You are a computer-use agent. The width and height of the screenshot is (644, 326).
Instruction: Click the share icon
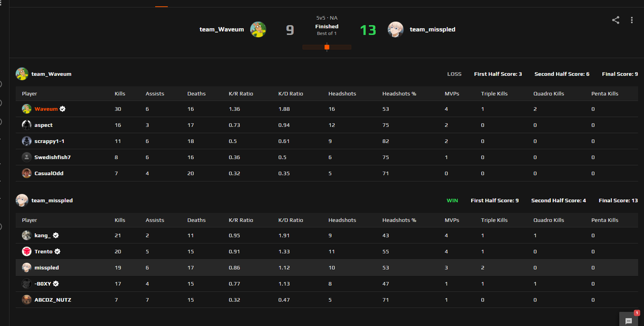tap(616, 20)
